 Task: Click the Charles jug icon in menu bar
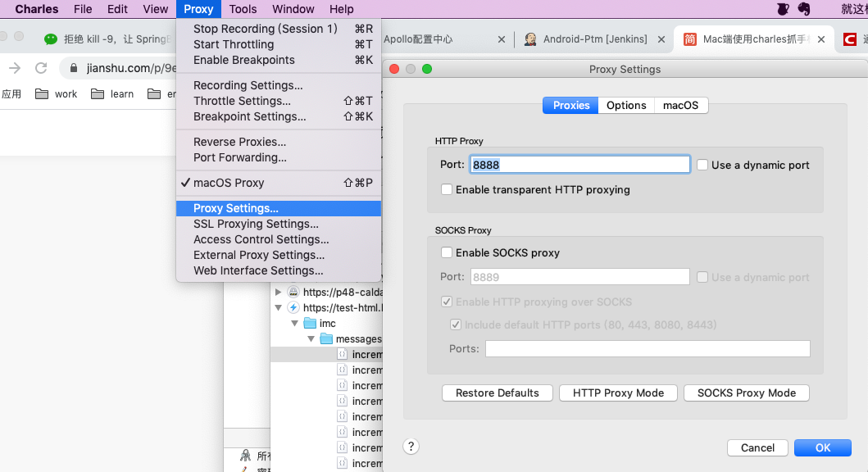coord(783,9)
